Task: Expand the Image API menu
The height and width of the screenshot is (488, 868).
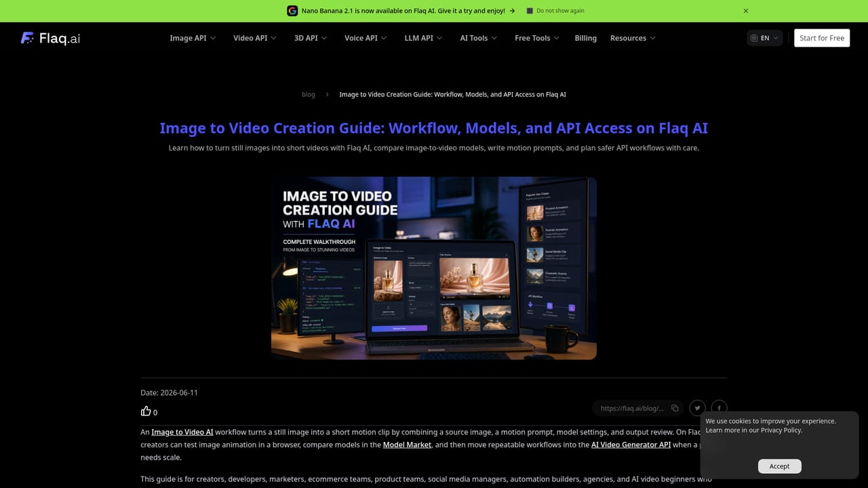Action: (x=193, y=38)
